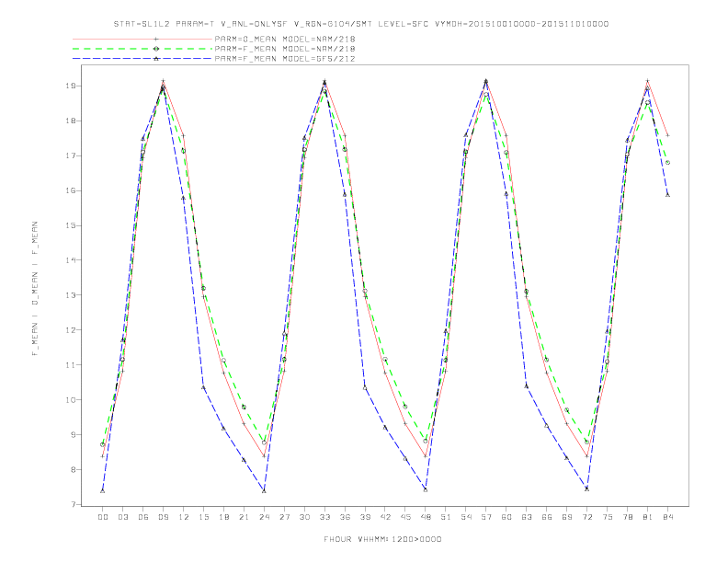This screenshot has width=728, height=563.
Task: Click forecast hour tick 03 on x-axis
Action: pyautogui.click(x=122, y=517)
